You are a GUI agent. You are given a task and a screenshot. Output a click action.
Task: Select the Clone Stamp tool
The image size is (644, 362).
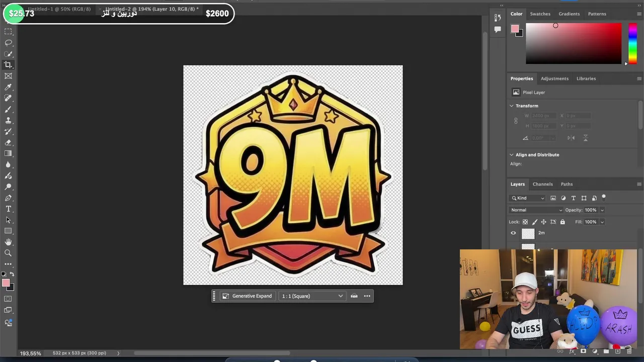click(8, 120)
